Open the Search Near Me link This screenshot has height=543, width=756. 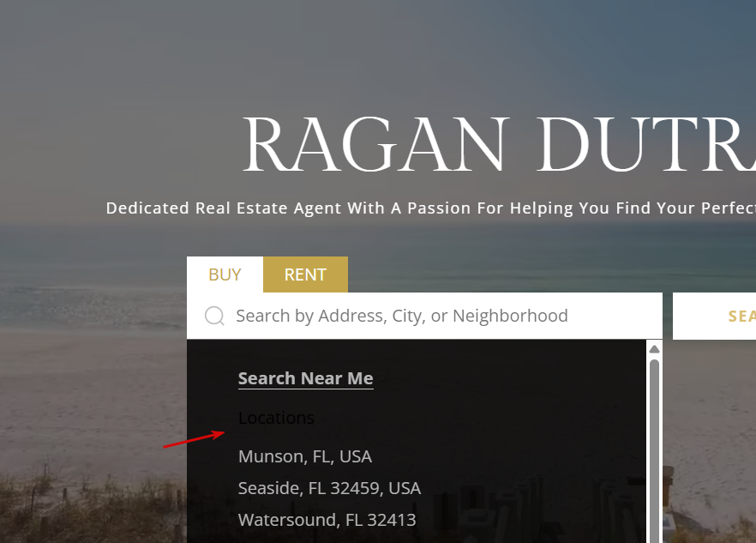tap(306, 378)
